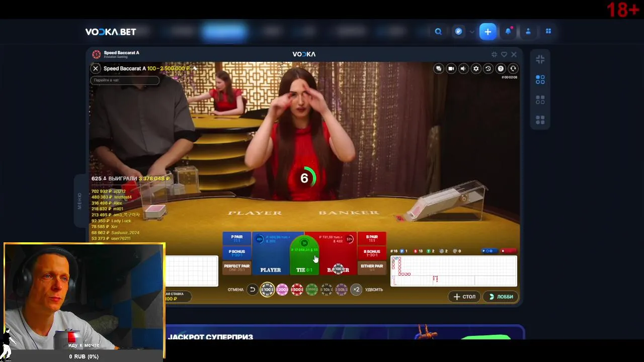644x362 pixels.
Task: Open the top bar apps grid icon
Action: pos(548,31)
